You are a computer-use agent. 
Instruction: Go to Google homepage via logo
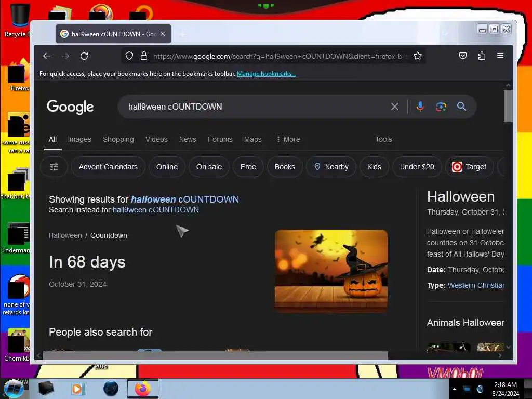coord(70,107)
